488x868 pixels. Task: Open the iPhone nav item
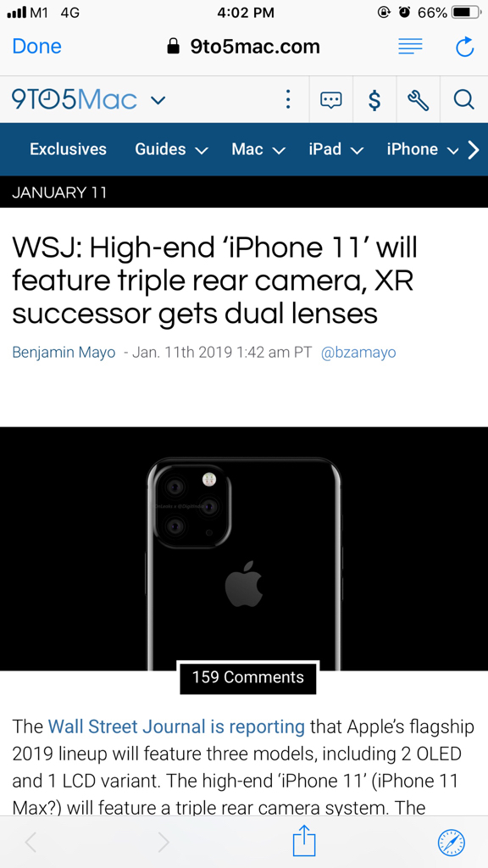pyautogui.click(x=423, y=149)
